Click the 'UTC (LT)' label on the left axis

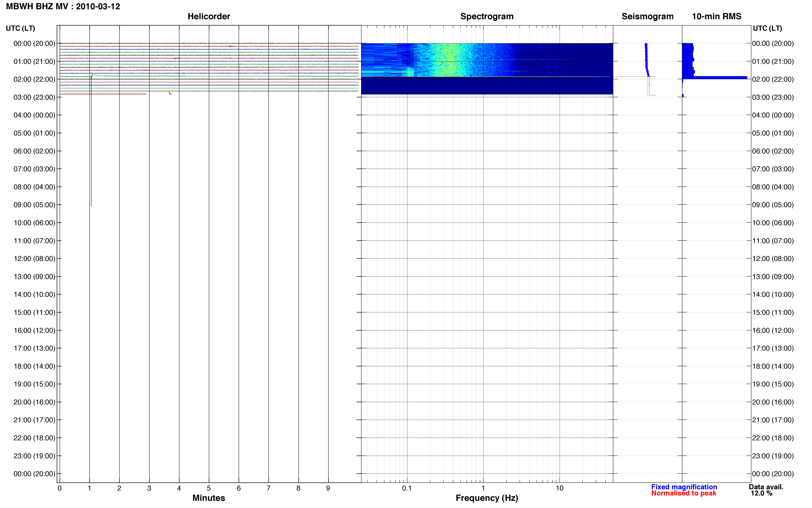coord(21,28)
